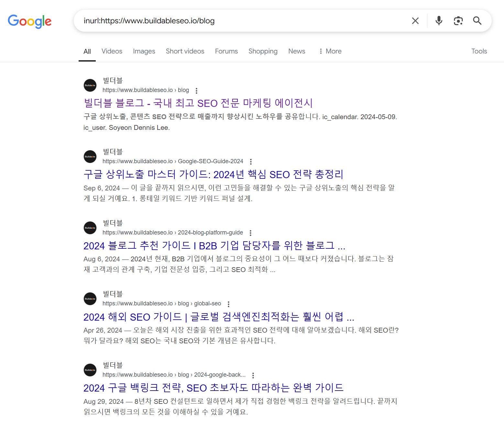The width and height of the screenshot is (504, 422).
Task: Open result '빌더블 블로그 - 국내 최고 SEO 전문 마케팅 에이전시'
Action: pyautogui.click(x=198, y=103)
